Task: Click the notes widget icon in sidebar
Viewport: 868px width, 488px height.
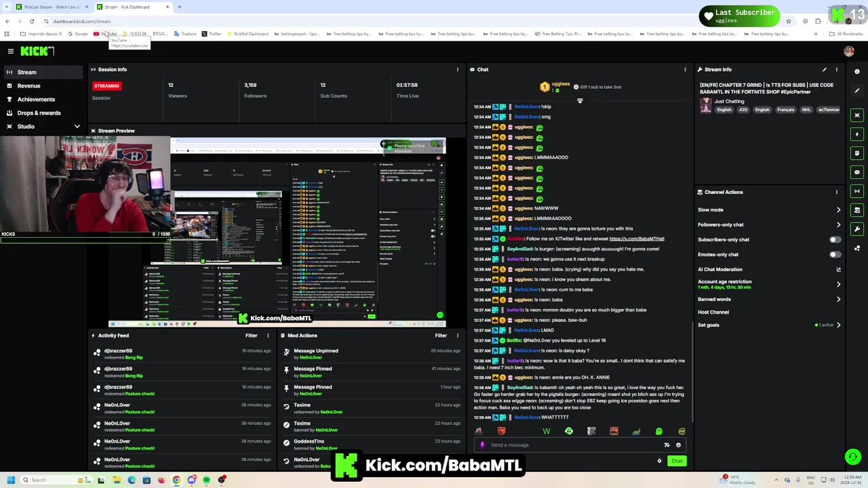Action: pyautogui.click(x=857, y=153)
